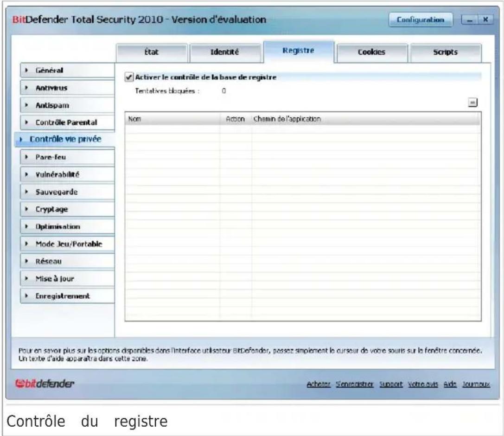
Task: Open the Optimisation section
Action: 67,227
